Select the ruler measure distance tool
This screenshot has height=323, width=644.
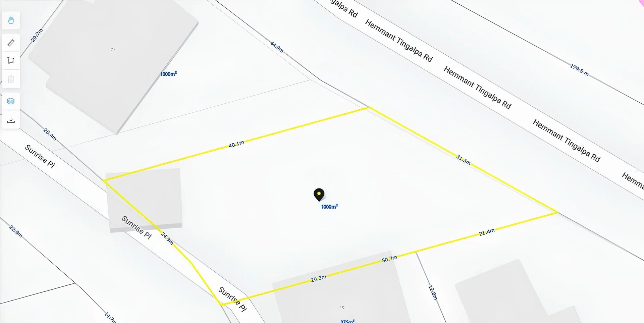coord(11,43)
